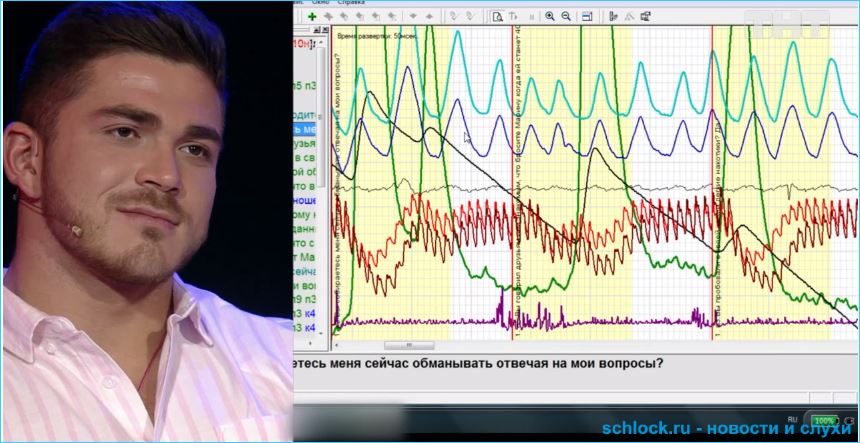
Task: Click the zoom out magnifier icon
Action: click(565, 16)
